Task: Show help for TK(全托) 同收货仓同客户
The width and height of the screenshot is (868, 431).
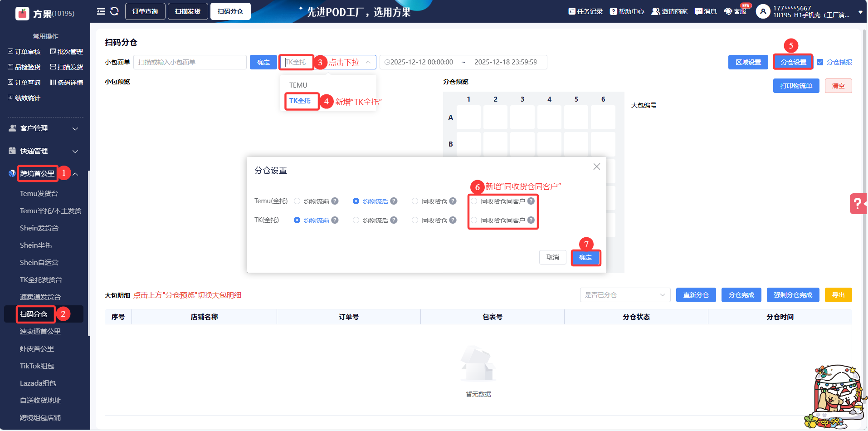Action: (x=531, y=220)
